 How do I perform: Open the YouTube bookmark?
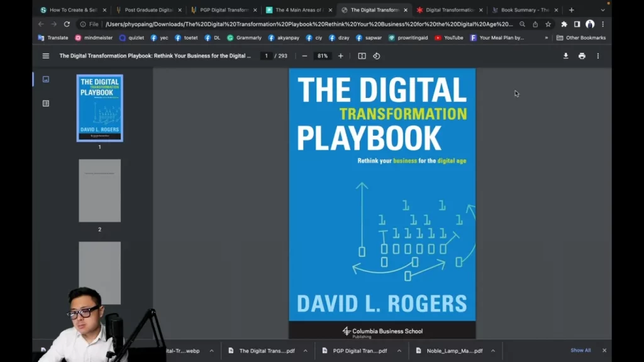[x=449, y=38]
